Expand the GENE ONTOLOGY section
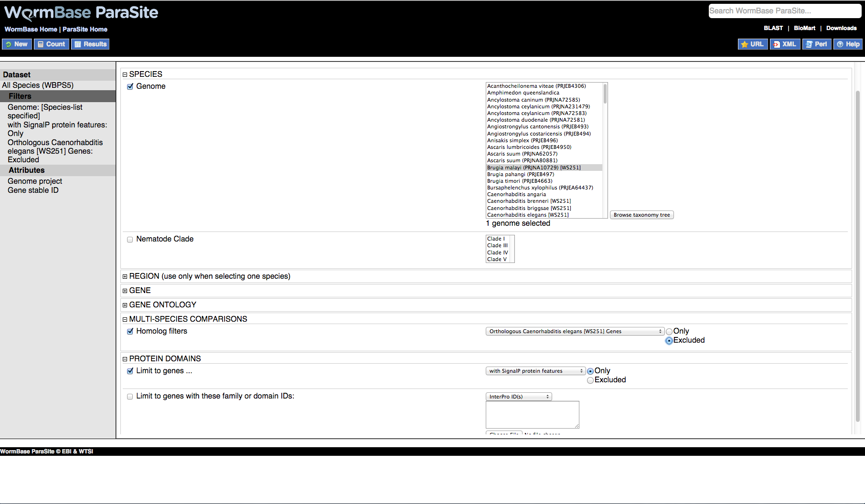865x504 pixels. (x=125, y=305)
